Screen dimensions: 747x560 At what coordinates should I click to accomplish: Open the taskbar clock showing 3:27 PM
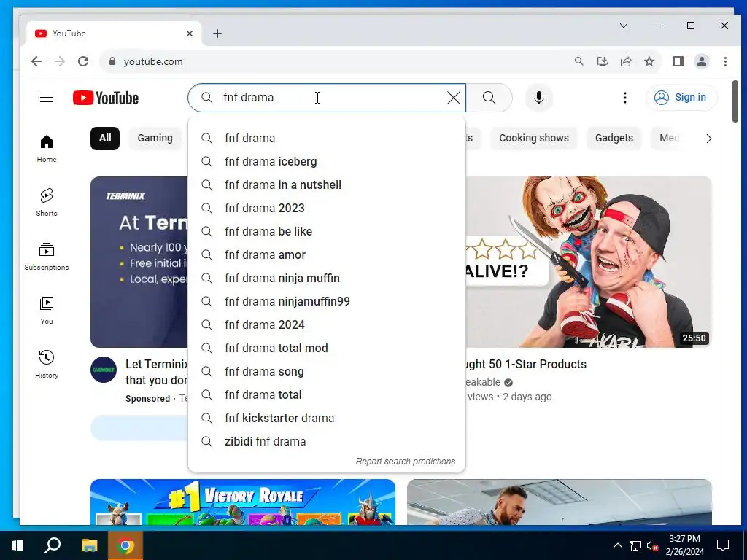tap(684, 545)
